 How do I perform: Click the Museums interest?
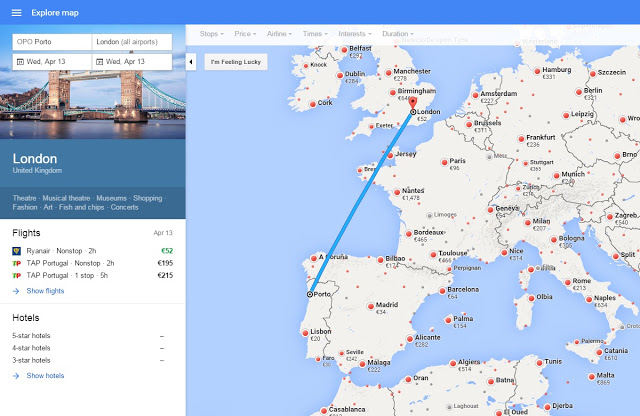click(x=111, y=198)
